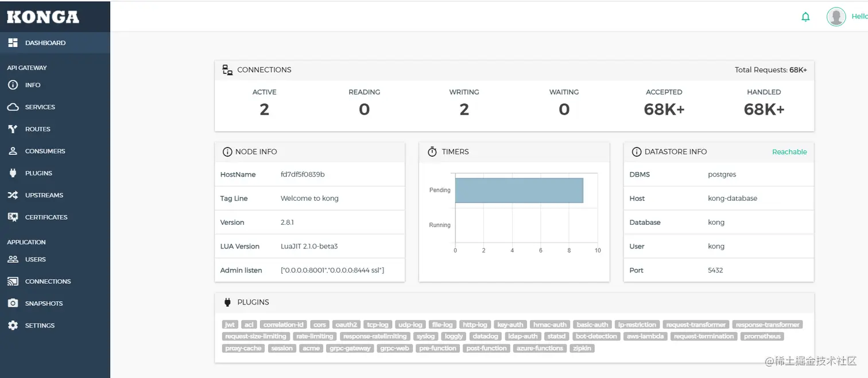This screenshot has width=868, height=378.
Task: Click the key-auth plugin tag
Action: [510, 325]
